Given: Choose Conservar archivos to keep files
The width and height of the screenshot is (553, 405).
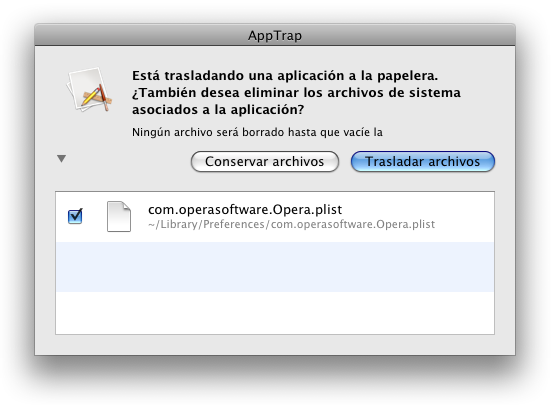Looking at the screenshot, I should (x=265, y=162).
